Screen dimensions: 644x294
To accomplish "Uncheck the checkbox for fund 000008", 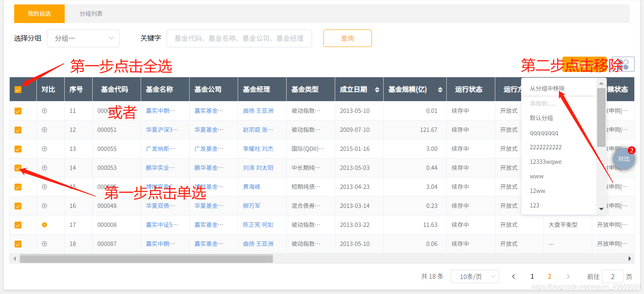I will point(18,225).
